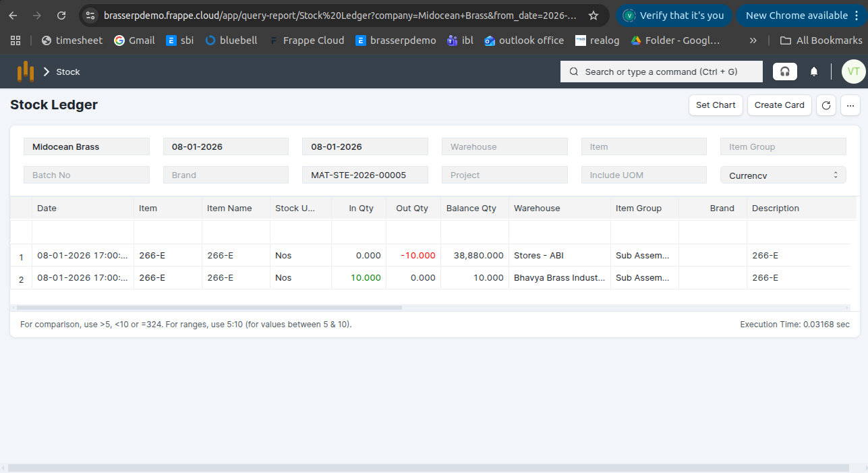Viewport: 868px width, 473px height.
Task: Click the ERPNext home logo icon
Action: click(26, 72)
